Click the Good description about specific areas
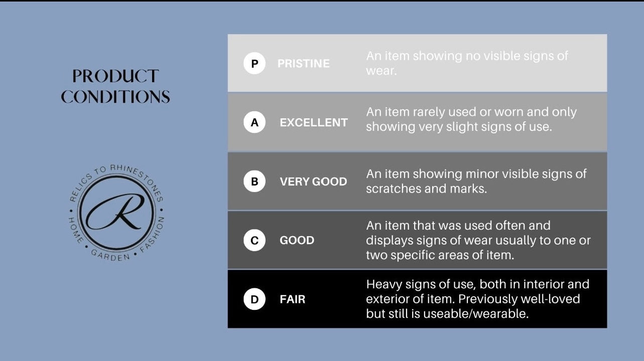This screenshot has width=644, height=361. pos(478,240)
